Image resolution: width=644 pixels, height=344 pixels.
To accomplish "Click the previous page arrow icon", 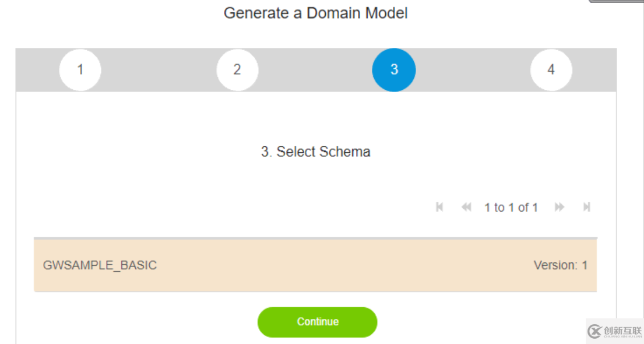I will coord(466,207).
